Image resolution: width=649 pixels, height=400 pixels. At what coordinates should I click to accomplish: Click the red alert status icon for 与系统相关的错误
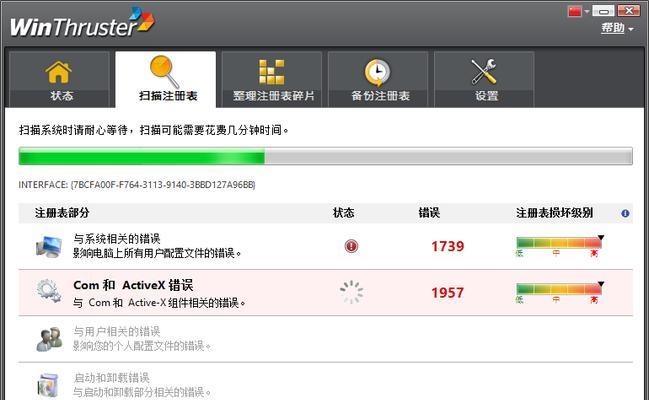(x=351, y=246)
